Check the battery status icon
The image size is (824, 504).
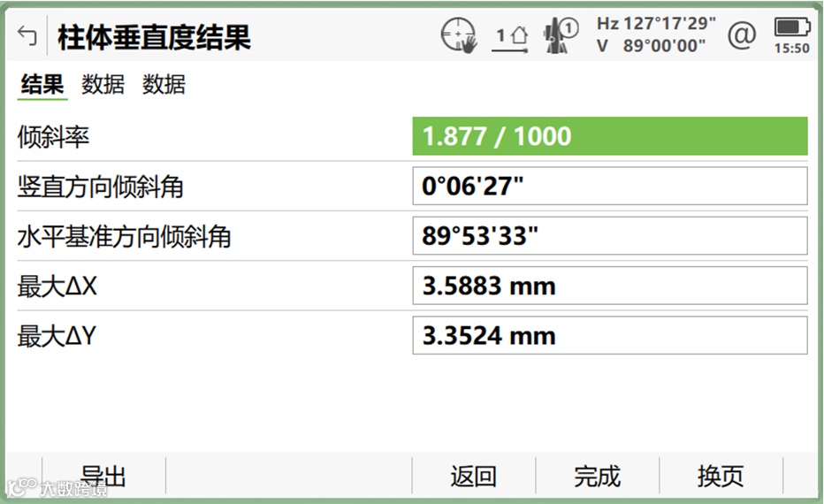tap(792, 27)
